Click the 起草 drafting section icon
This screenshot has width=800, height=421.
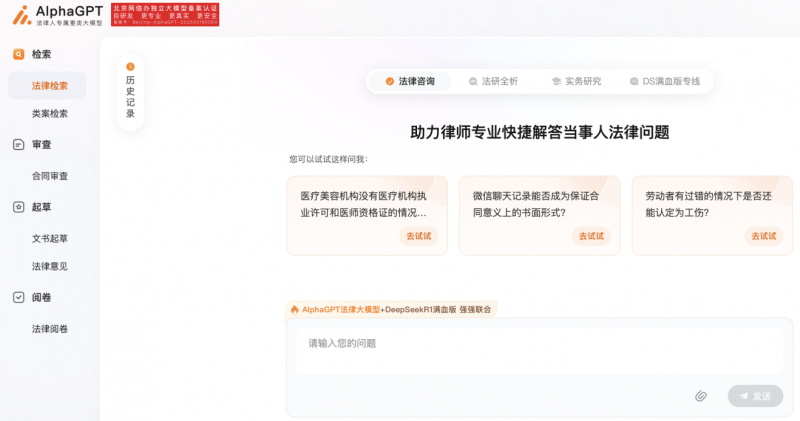point(18,207)
